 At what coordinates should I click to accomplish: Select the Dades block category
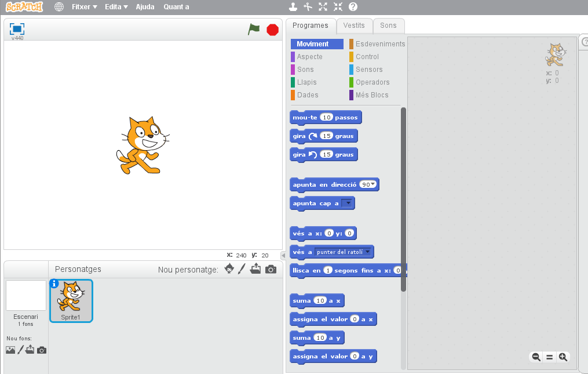point(308,95)
